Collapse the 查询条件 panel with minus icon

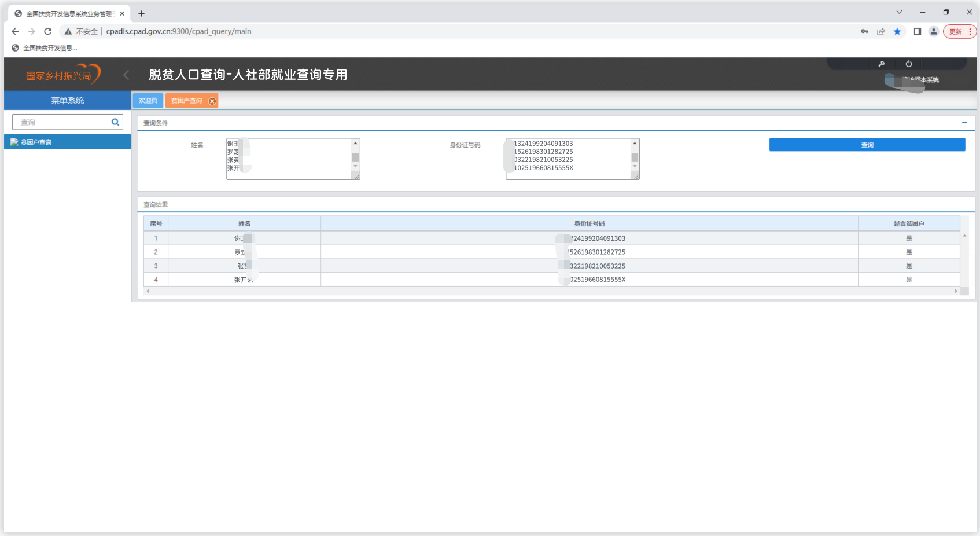coord(964,123)
